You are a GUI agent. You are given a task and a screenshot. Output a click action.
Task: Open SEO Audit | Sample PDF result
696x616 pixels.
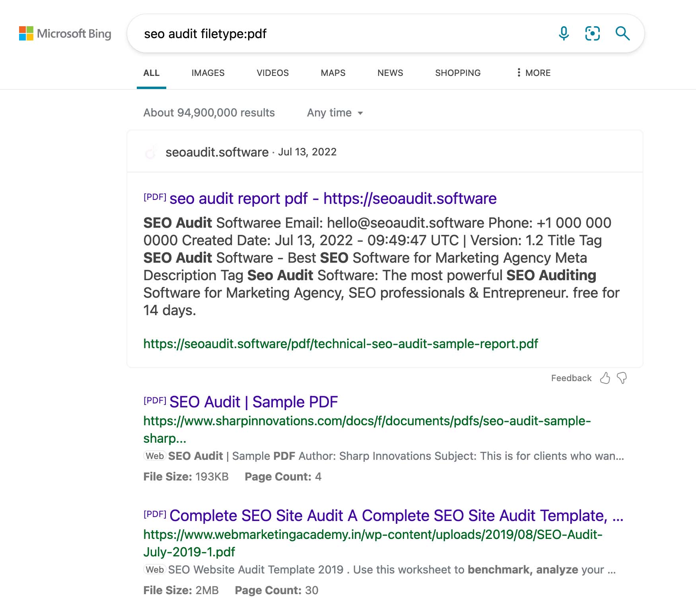click(253, 402)
